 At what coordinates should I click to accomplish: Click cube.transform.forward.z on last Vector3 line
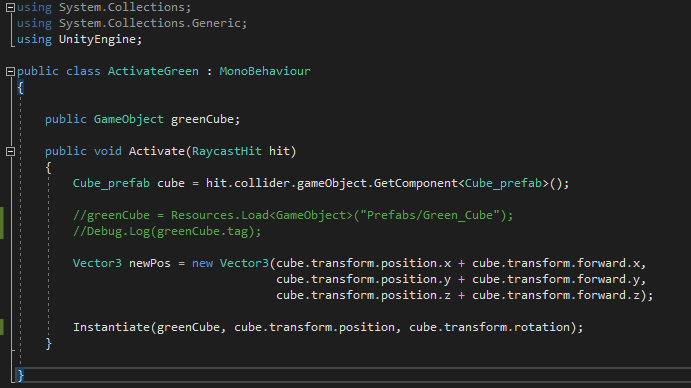click(x=556, y=295)
